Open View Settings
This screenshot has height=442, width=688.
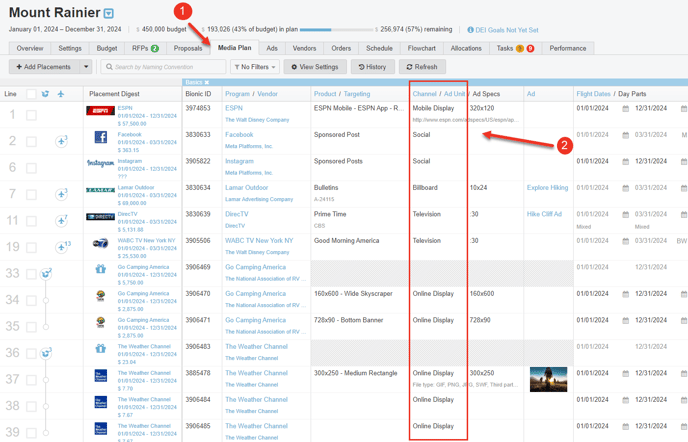(315, 67)
